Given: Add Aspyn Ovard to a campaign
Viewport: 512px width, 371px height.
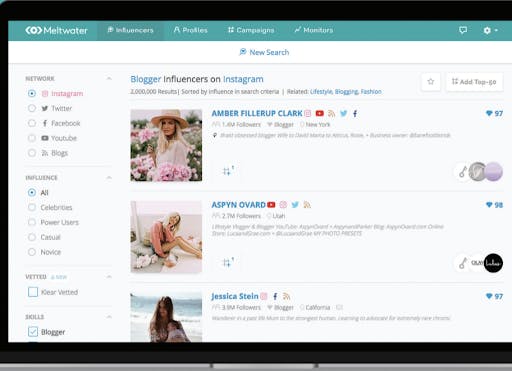Looking at the screenshot, I should click(x=228, y=262).
